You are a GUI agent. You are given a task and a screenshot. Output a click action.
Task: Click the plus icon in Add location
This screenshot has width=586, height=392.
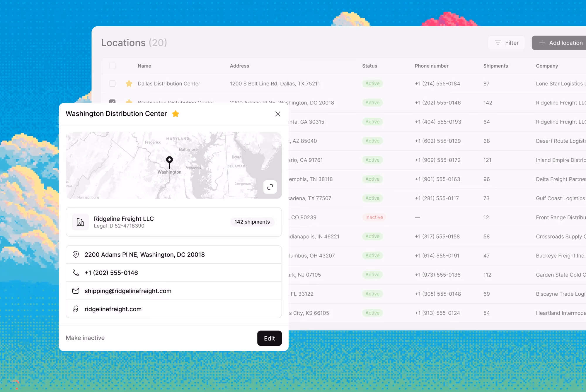click(542, 43)
